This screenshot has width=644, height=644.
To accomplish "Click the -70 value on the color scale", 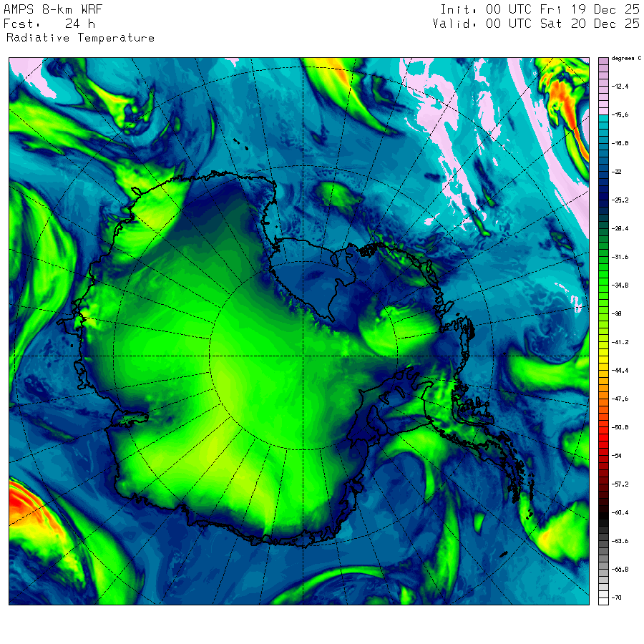I will point(617,597).
